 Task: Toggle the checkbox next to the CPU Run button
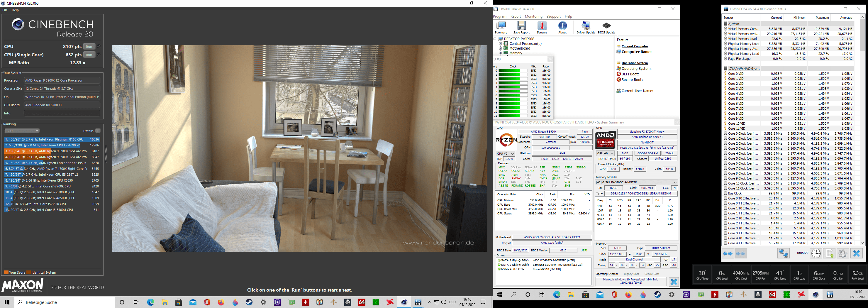click(x=99, y=46)
